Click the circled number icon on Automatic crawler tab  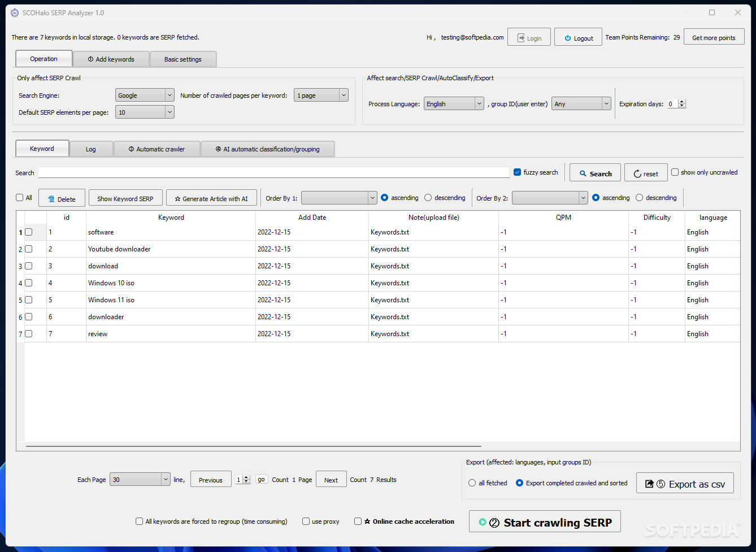point(132,149)
